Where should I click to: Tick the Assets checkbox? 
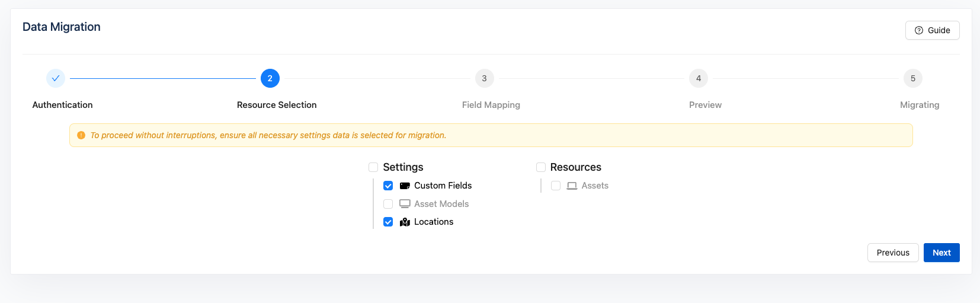tap(556, 186)
